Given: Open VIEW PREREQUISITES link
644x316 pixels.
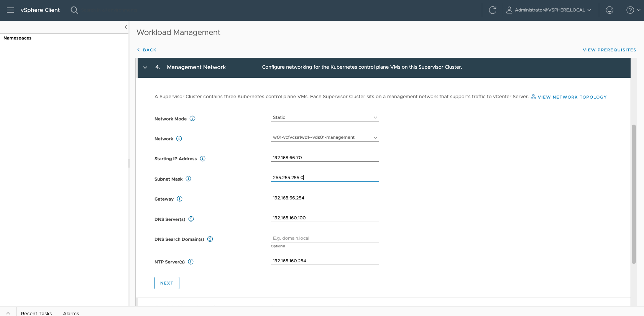Looking at the screenshot, I should pos(609,50).
